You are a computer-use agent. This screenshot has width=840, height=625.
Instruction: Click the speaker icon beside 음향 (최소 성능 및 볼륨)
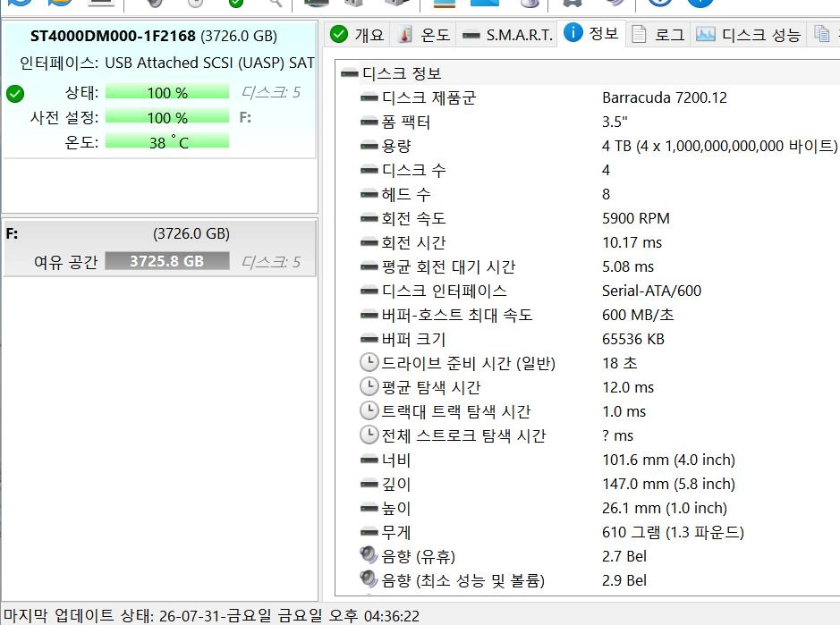pos(369,579)
